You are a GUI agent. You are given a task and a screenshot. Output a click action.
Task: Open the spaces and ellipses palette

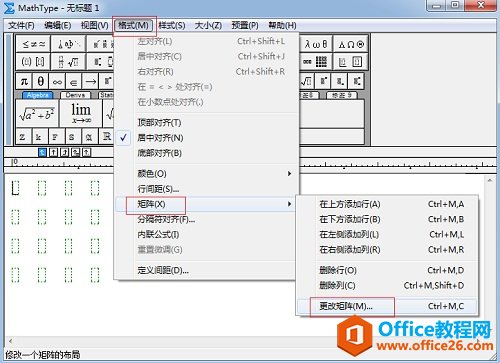[x=69, y=44]
